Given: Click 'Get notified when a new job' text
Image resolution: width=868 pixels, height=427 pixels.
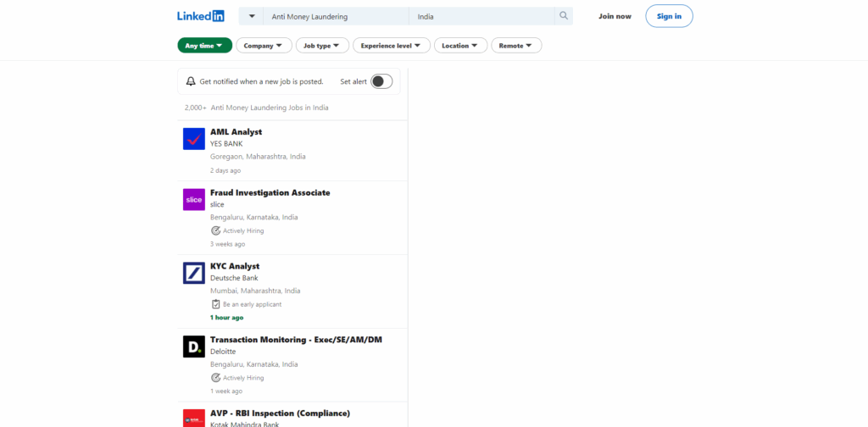Looking at the screenshot, I should coord(261,82).
